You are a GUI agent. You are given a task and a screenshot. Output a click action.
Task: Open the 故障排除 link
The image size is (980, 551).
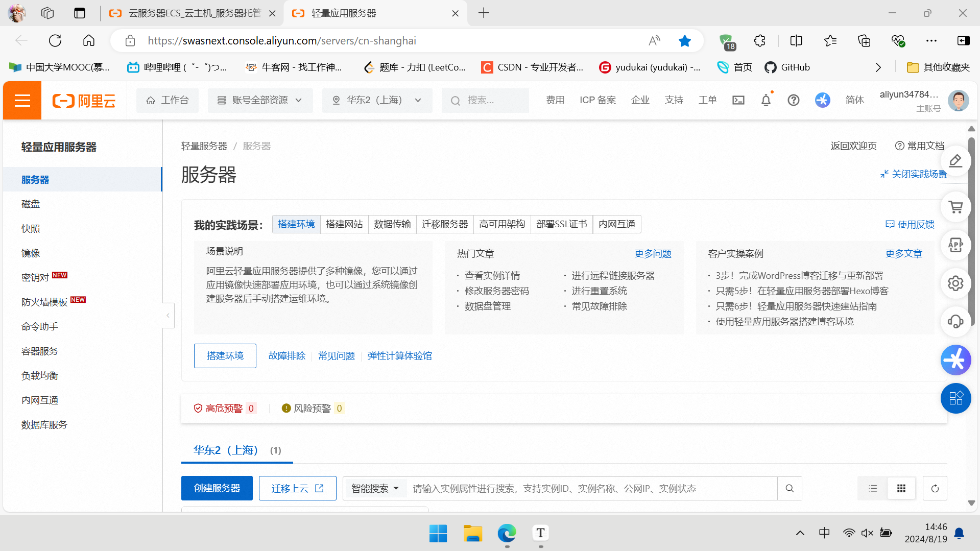tap(287, 356)
